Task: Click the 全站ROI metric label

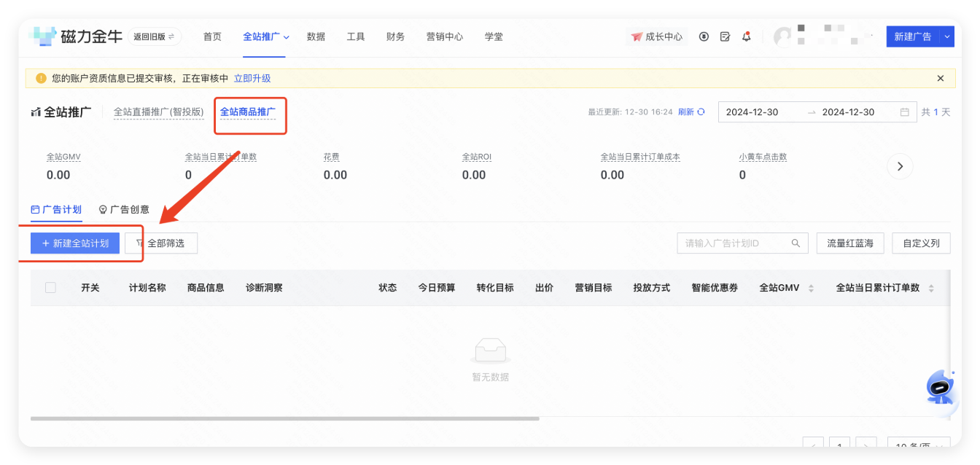Action: coord(477,157)
